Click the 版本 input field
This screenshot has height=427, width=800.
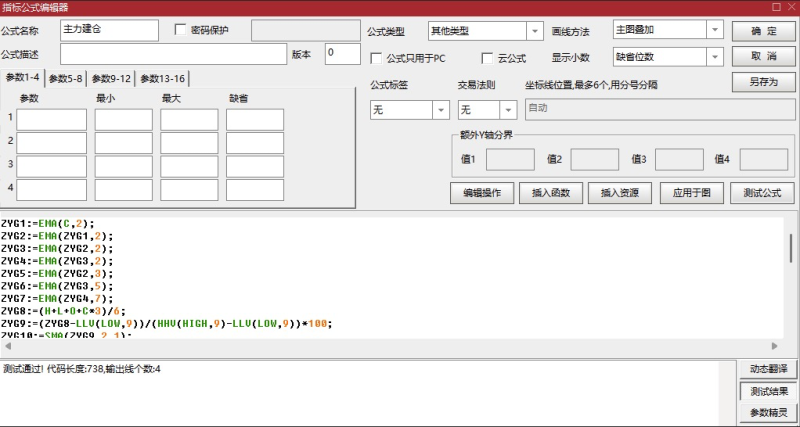(342, 54)
